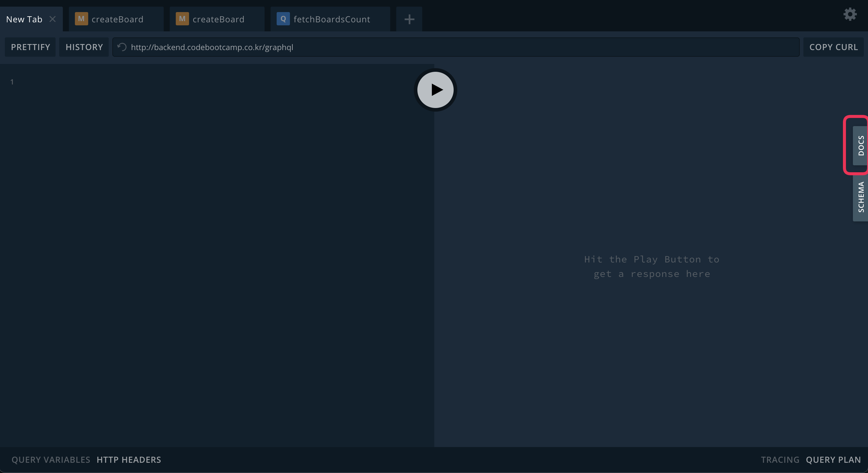
Task: Open the HTTP HEADERS panel
Action: tap(129, 459)
